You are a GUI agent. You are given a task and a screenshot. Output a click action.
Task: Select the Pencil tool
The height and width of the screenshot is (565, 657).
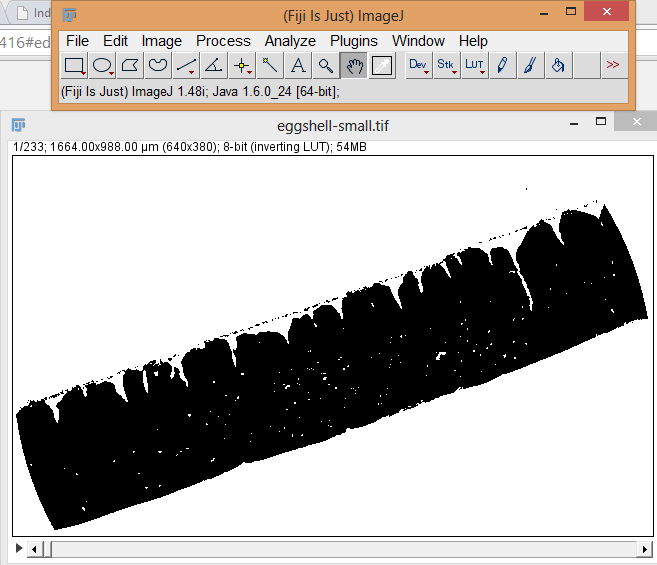503,65
